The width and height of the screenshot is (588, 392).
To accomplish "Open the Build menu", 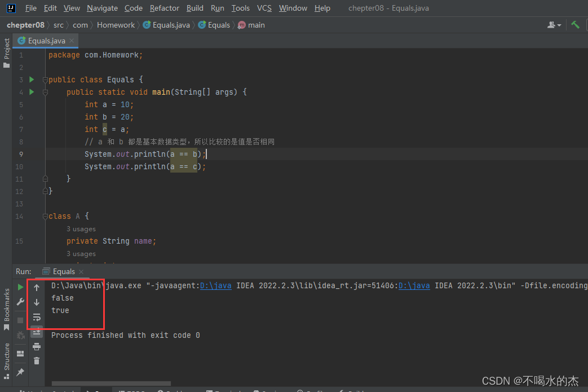I will click(x=194, y=8).
